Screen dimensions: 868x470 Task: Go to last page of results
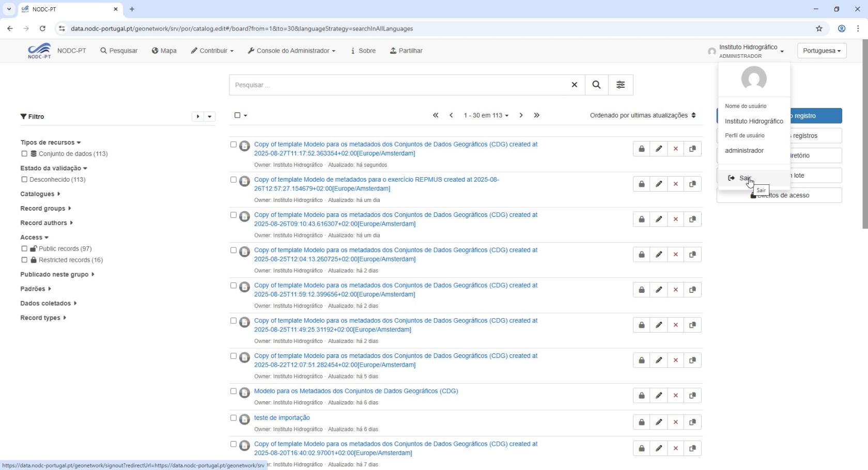point(536,115)
